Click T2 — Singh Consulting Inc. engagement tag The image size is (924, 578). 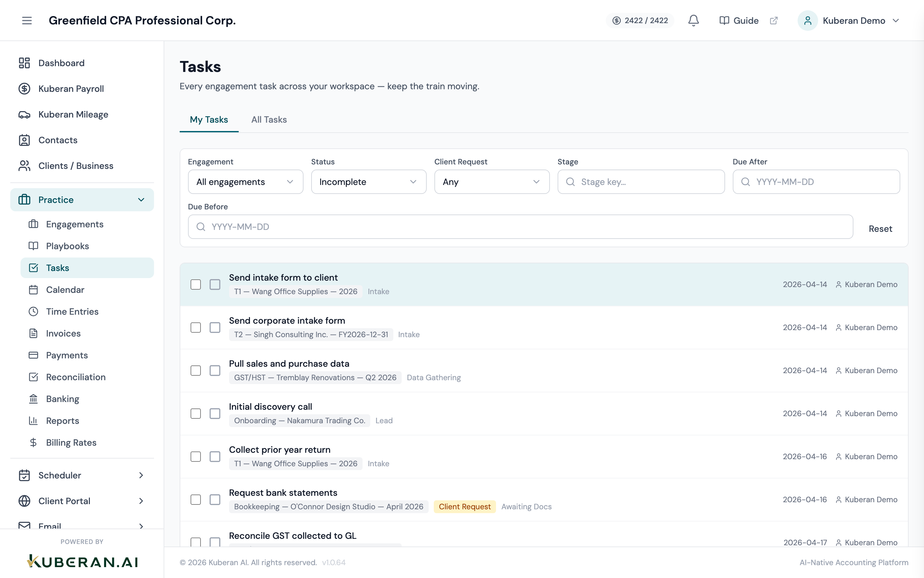pos(311,335)
